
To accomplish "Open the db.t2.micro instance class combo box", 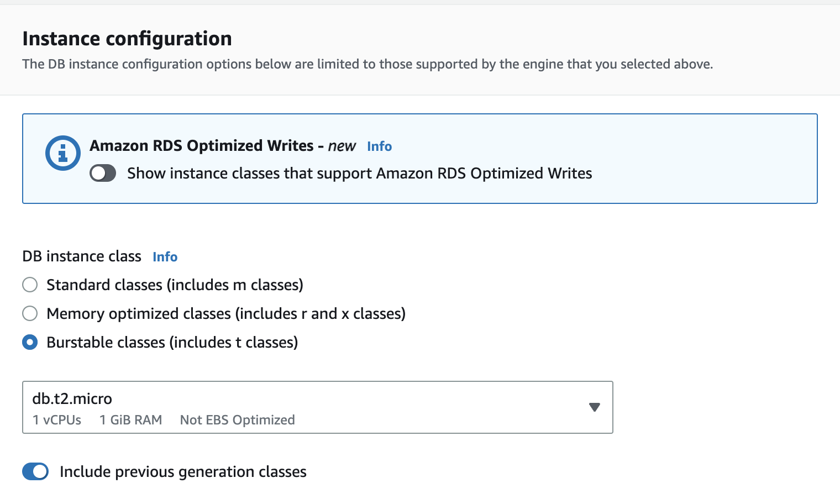I will click(309, 407).
